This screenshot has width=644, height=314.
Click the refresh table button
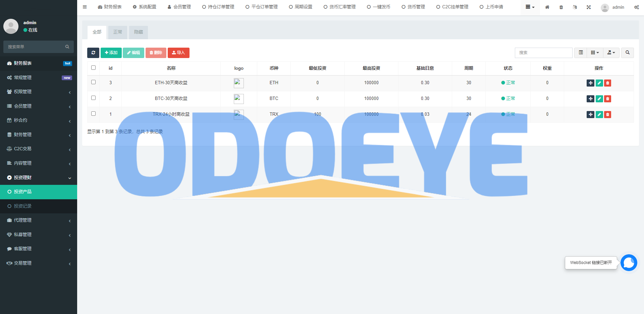click(x=93, y=53)
